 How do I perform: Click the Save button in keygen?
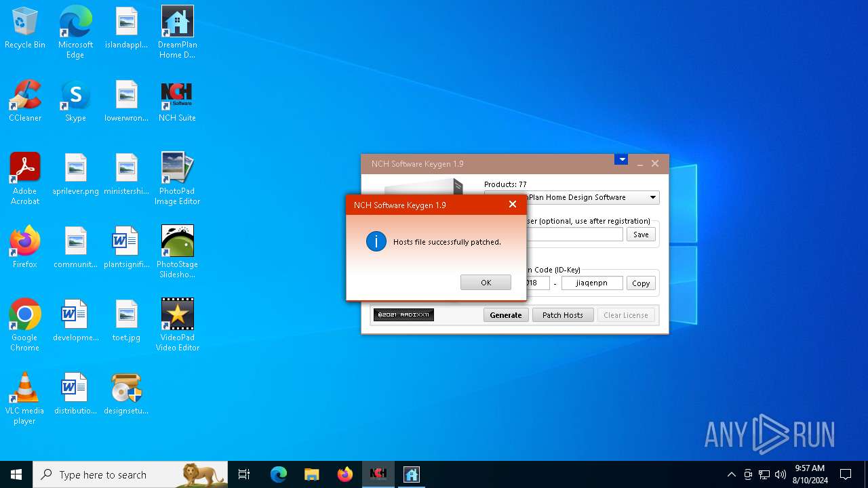point(641,235)
